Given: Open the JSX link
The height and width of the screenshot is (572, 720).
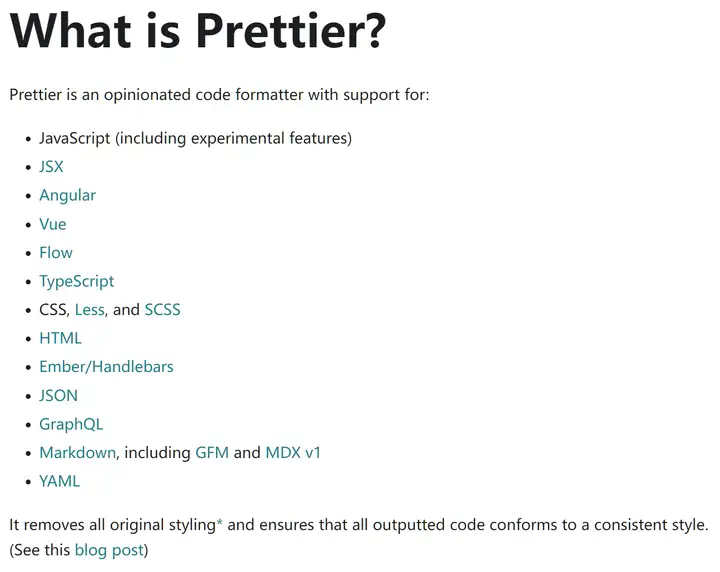Looking at the screenshot, I should point(51,167).
